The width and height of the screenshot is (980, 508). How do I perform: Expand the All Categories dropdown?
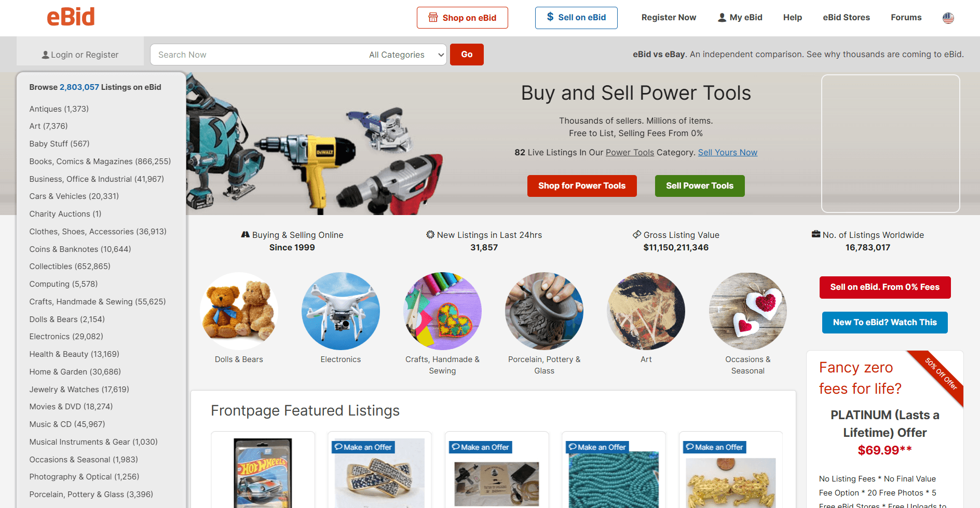click(406, 55)
